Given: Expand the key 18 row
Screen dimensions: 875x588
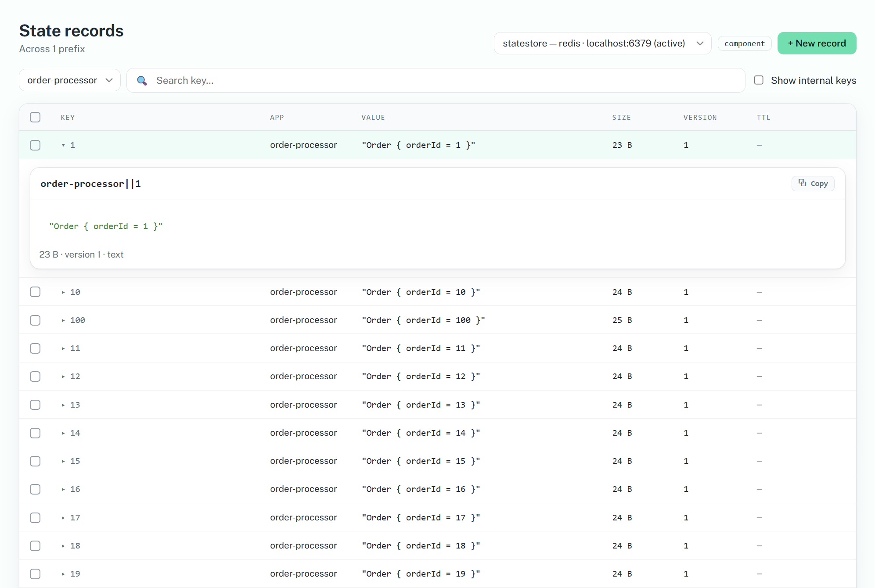Looking at the screenshot, I should point(63,546).
